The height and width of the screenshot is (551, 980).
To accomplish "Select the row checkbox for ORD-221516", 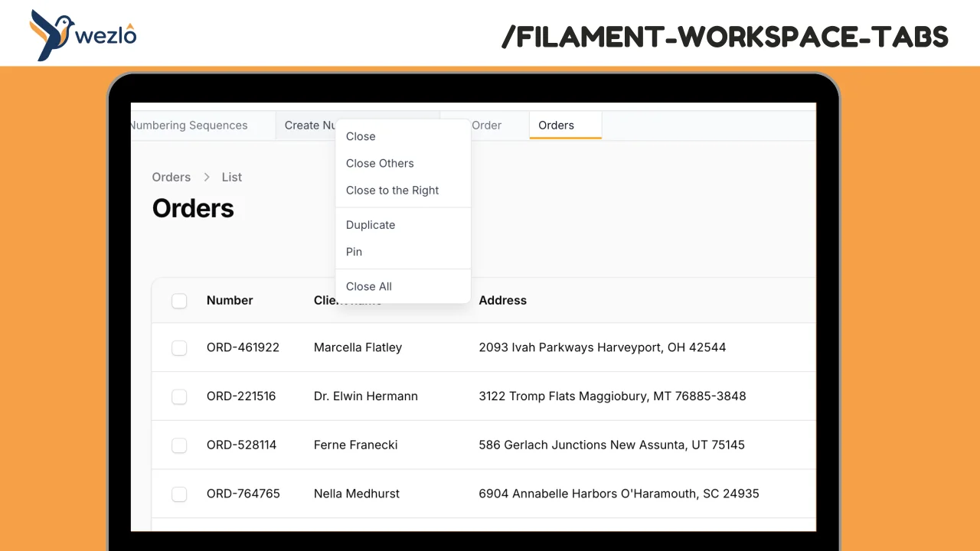I will coord(178,396).
